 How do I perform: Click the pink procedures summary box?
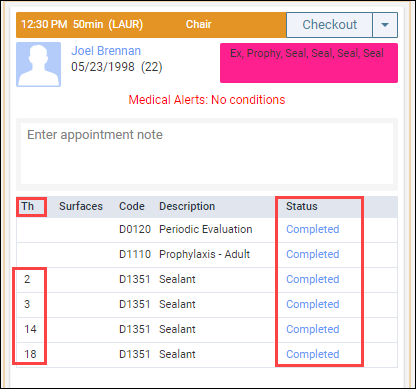click(309, 63)
